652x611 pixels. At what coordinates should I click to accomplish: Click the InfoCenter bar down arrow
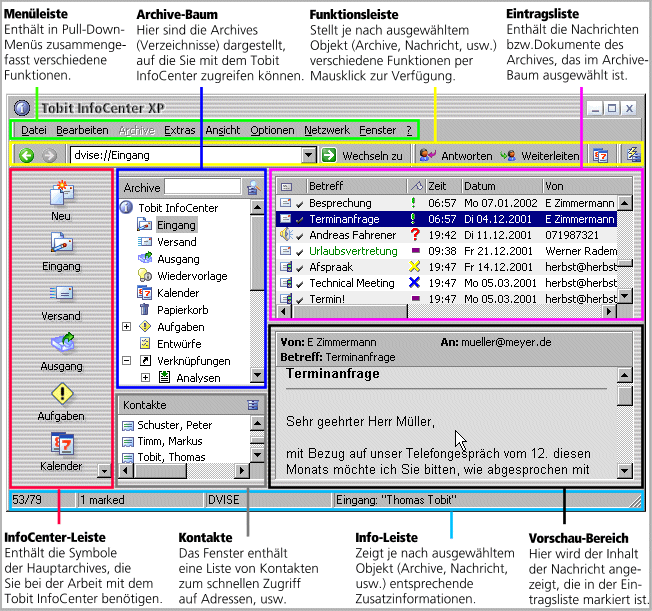point(104,470)
